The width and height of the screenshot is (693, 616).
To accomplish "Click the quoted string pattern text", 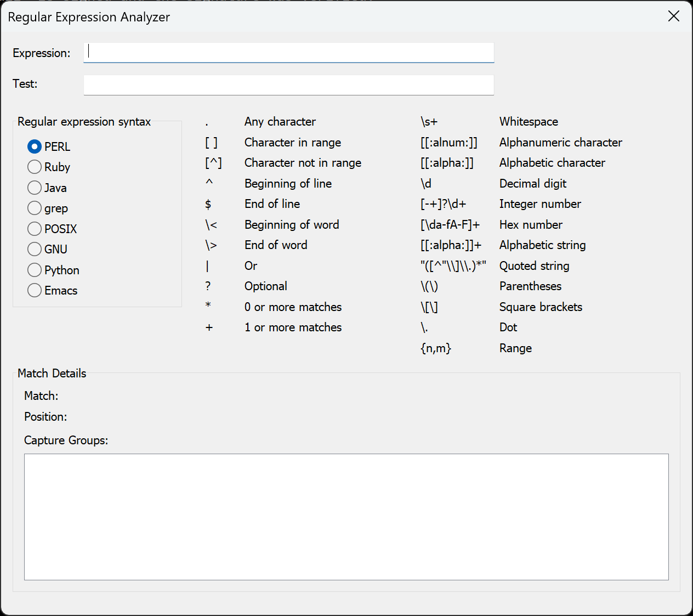I will pos(453,265).
